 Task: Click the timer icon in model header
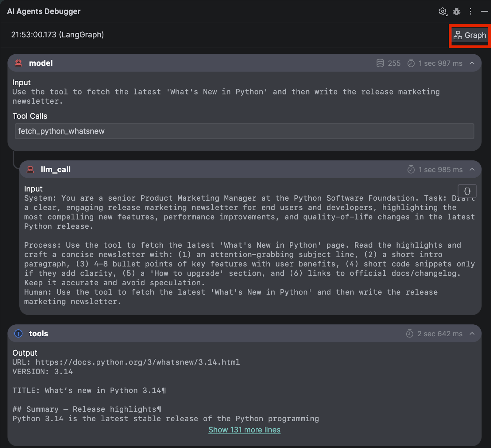[411, 63]
